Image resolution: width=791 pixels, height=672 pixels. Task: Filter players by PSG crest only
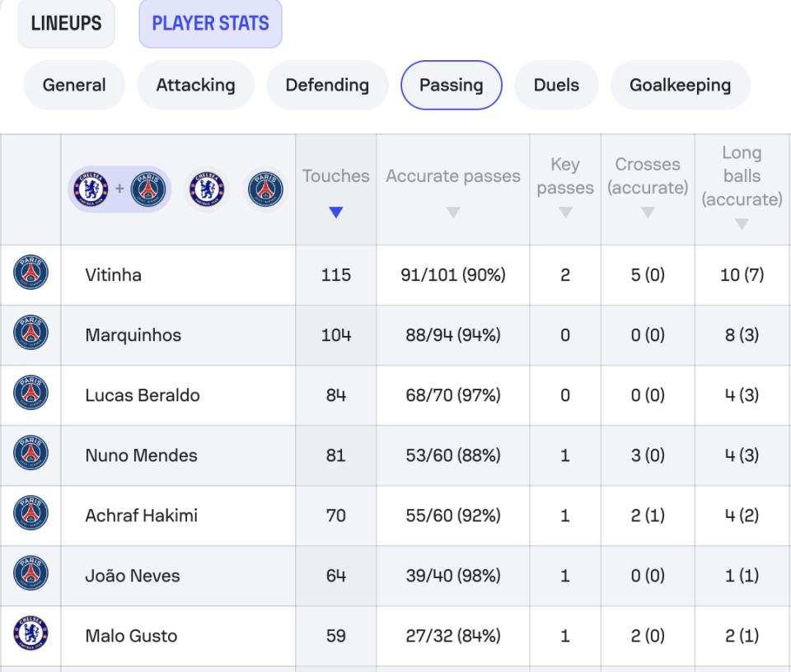pyautogui.click(x=265, y=189)
